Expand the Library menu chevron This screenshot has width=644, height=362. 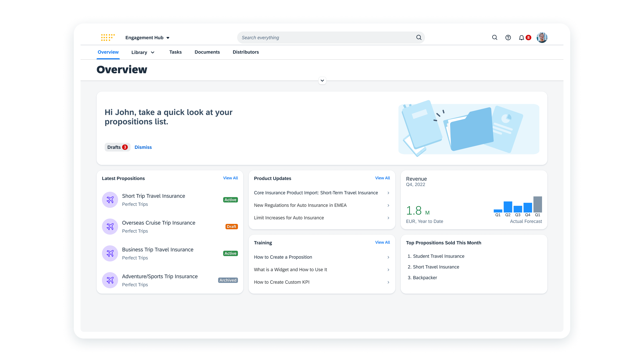tap(153, 52)
